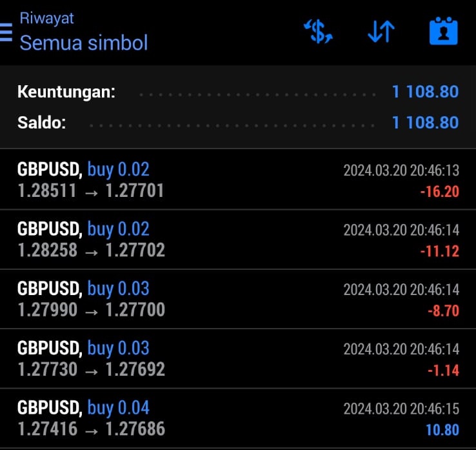Screen dimensions: 476x450
Task: Click the timestamp ending 20:46:13
Action: point(401,170)
